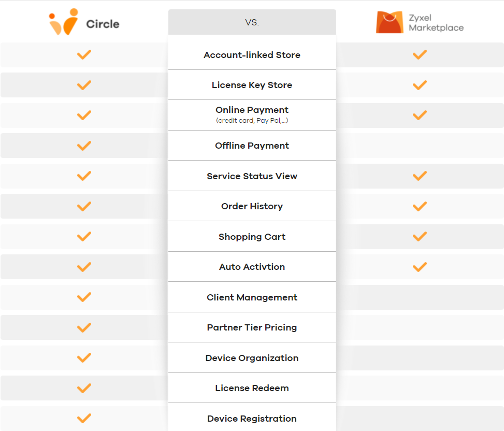Click Circle checkmark for Device Registration
The image size is (504, 431).
pyautogui.click(x=84, y=418)
